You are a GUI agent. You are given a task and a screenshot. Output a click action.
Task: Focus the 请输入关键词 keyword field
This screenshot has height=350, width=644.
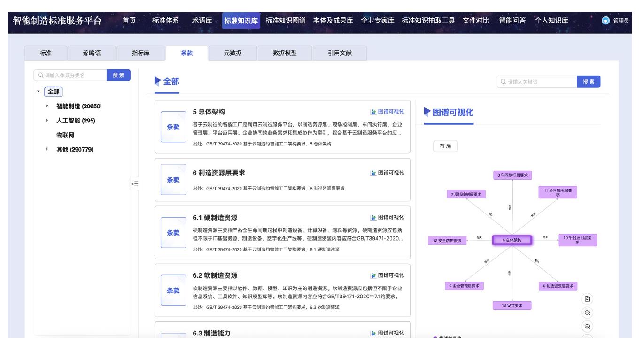(536, 81)
